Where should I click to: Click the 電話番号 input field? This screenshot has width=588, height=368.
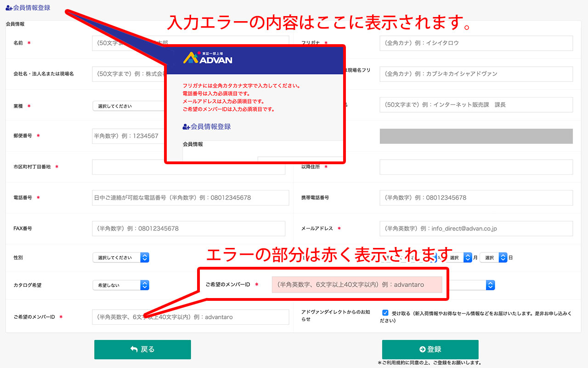(x=190, y=198)
